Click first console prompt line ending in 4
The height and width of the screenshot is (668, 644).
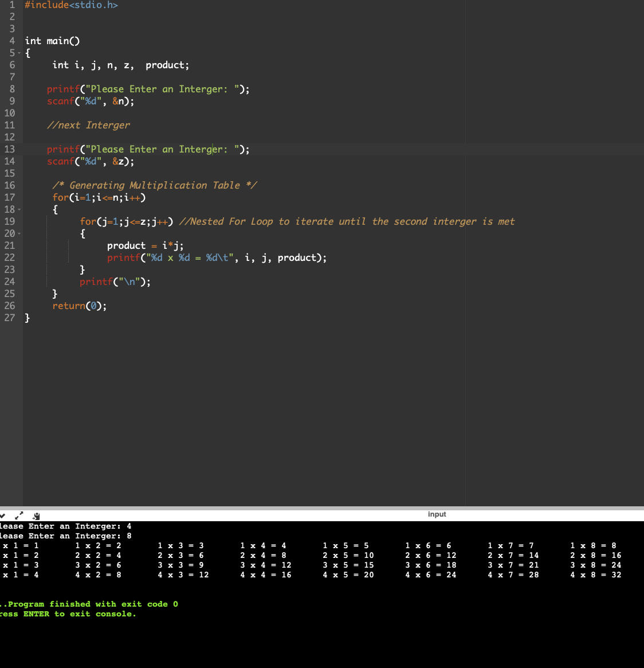pos(65,526)
